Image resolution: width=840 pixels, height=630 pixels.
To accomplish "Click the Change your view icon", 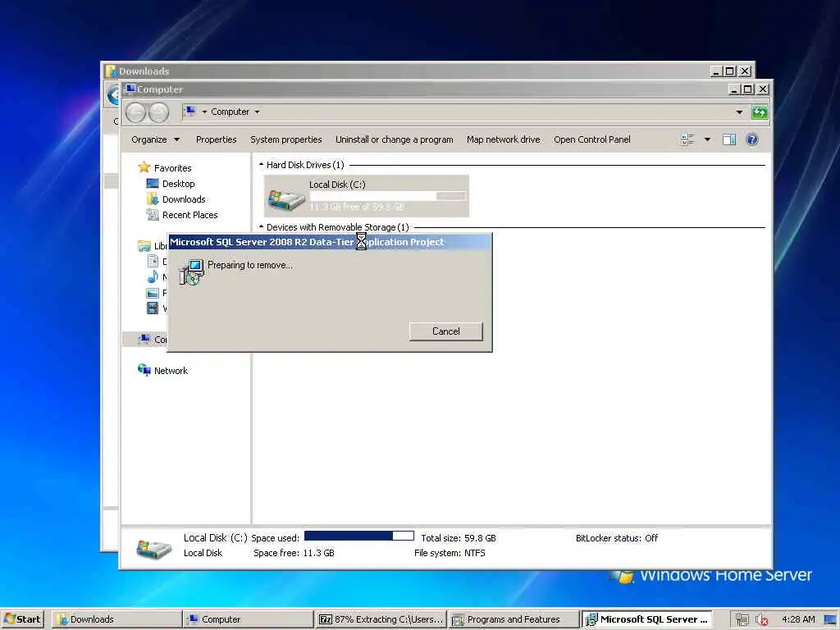I will pos(687,139).
